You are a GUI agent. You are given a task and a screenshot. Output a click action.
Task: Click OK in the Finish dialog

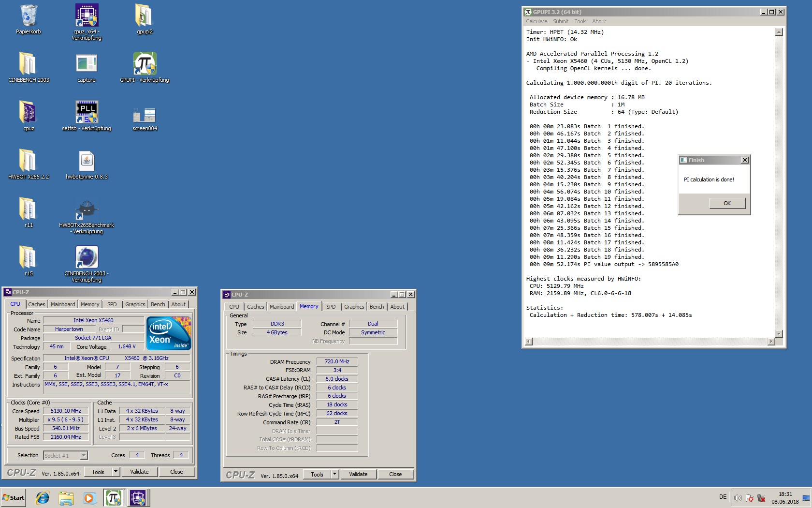click(727, 203)
